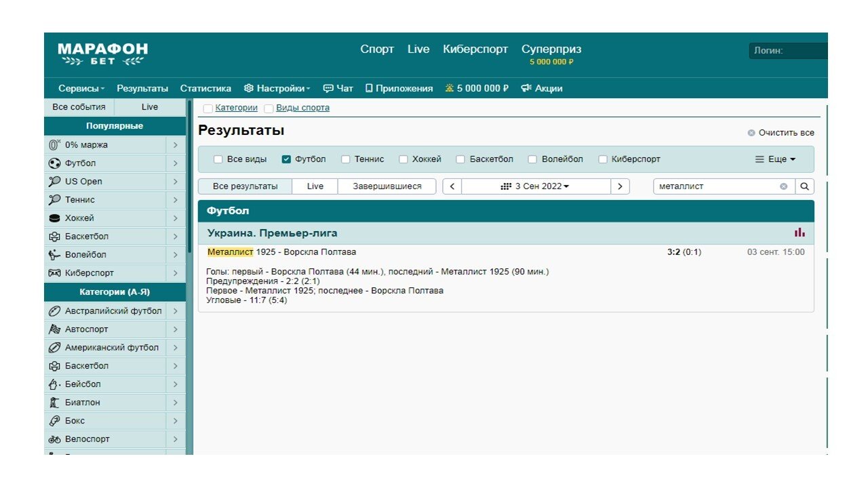Click Очистить все link
The height and width of the screenshot is (488, 868).
coord(781,133)
